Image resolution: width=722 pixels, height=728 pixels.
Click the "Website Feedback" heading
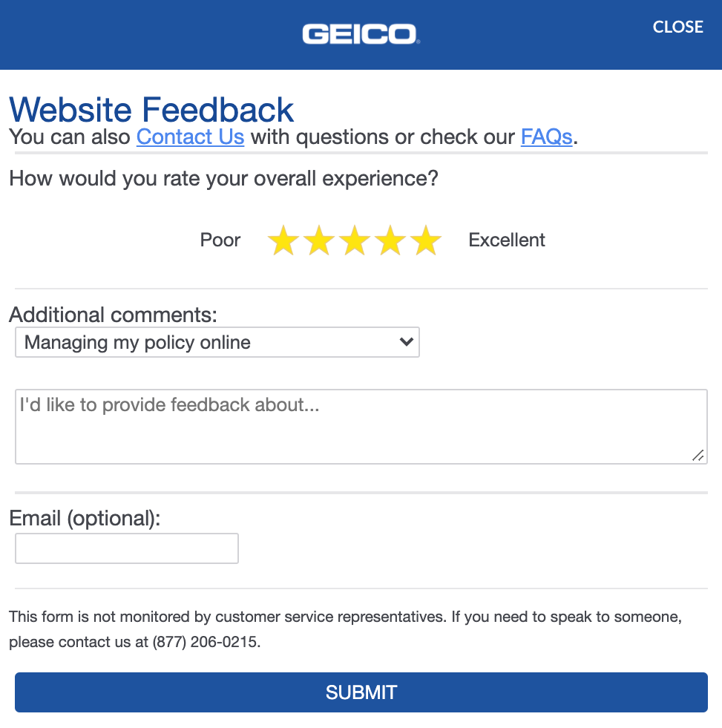pyautogui.click(x=151, y=110)
